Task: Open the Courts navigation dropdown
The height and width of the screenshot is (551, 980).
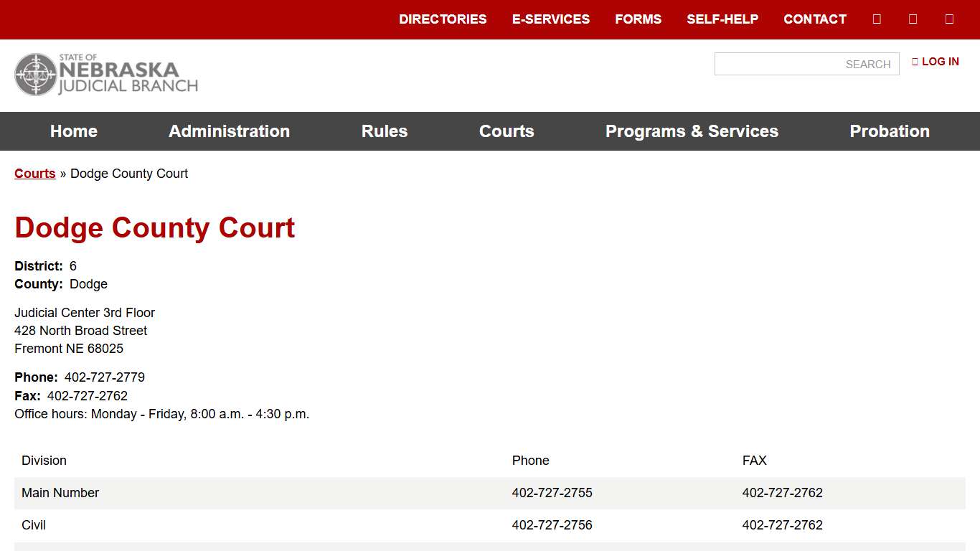Action: 507,131
